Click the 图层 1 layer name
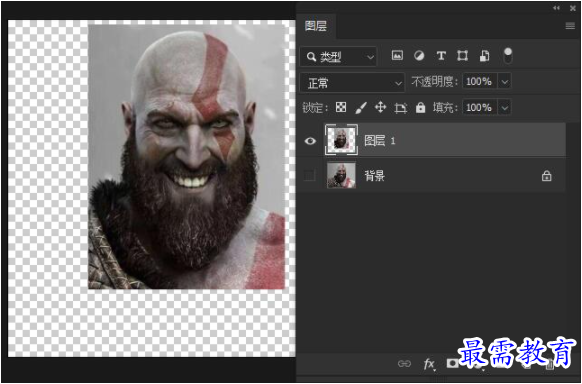This screenshot has height=384, width=582. point(380,141)
